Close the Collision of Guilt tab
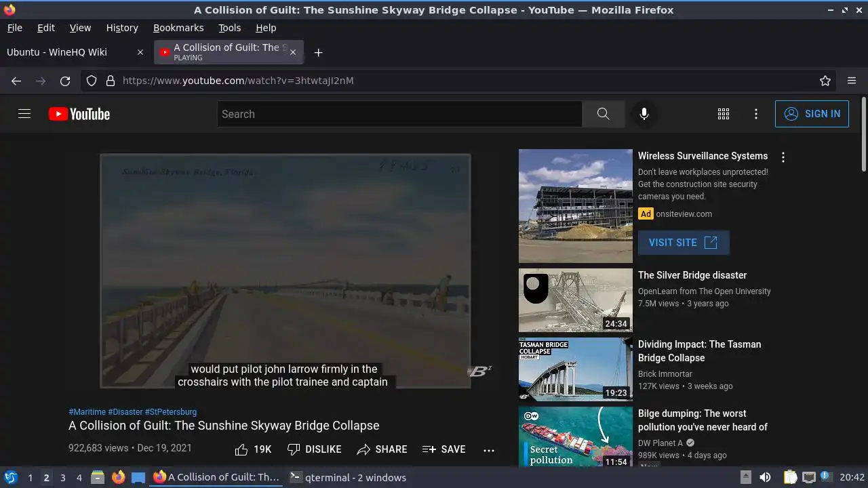 [293, 52]
